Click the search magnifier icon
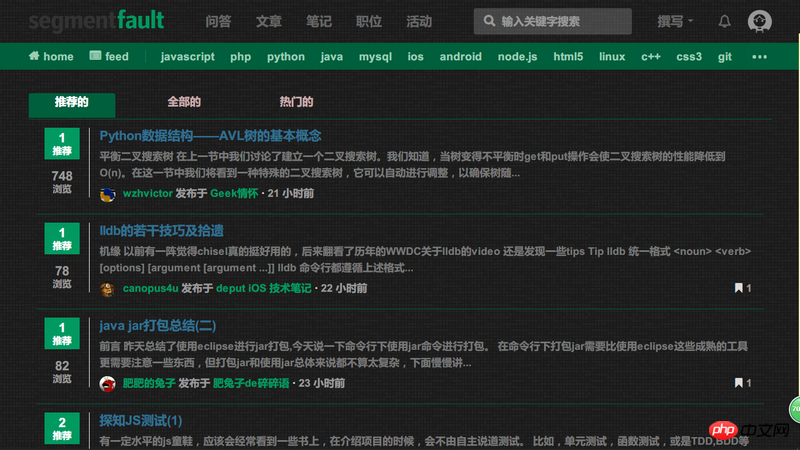The height and width of the screenshot is (450, 800). pos(489,21)
